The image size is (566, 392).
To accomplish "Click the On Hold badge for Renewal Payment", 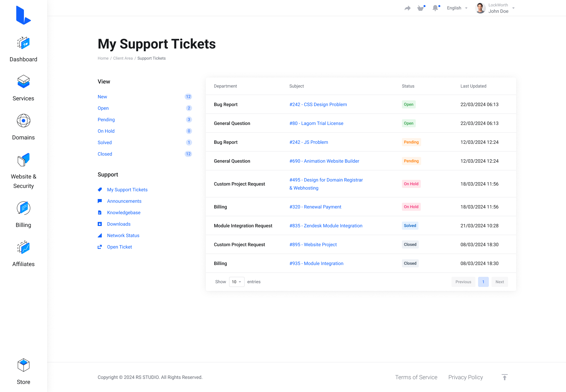I will 411,207.
